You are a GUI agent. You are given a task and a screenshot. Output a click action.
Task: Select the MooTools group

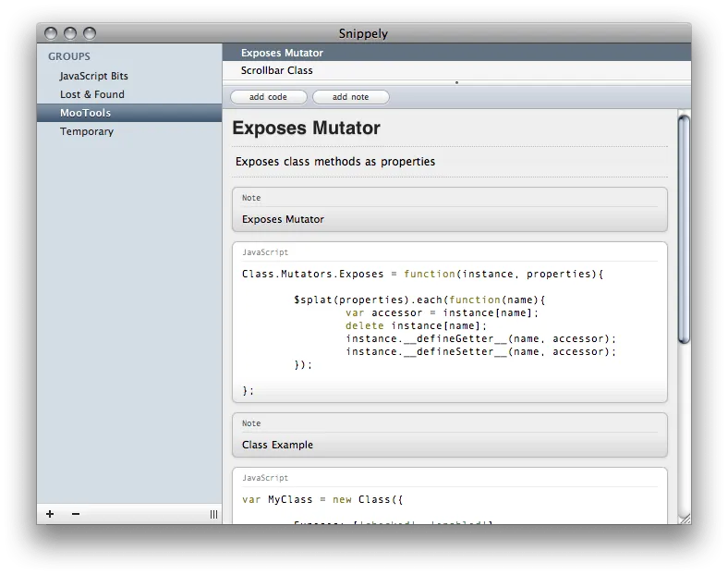[x=85, y=113]
